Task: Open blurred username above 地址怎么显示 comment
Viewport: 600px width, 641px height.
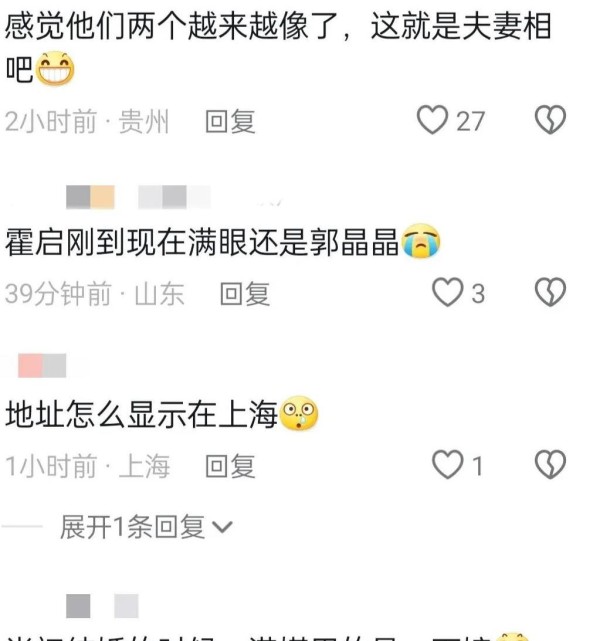Action: [42, 365]
